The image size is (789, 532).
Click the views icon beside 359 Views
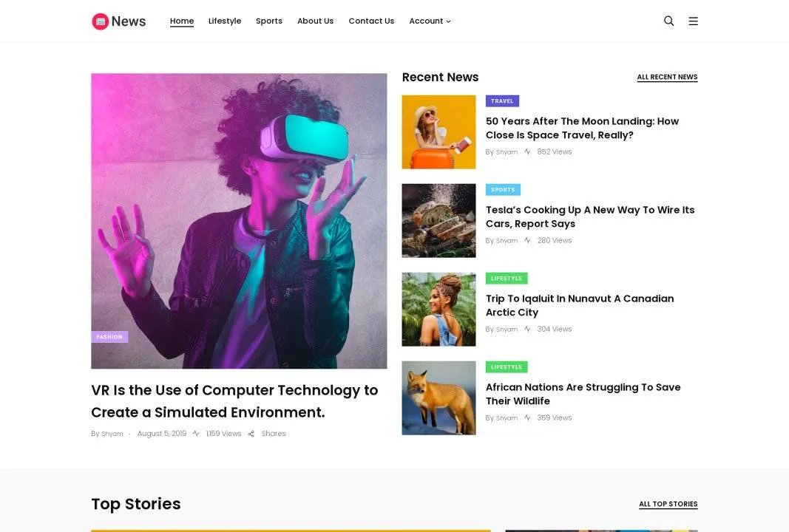pyautogui.click(x=527, y=417)
